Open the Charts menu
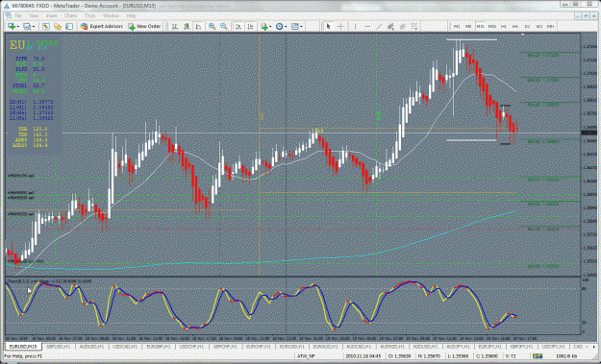The height and width of the screenshot is (364, 601). pos(70,15)
